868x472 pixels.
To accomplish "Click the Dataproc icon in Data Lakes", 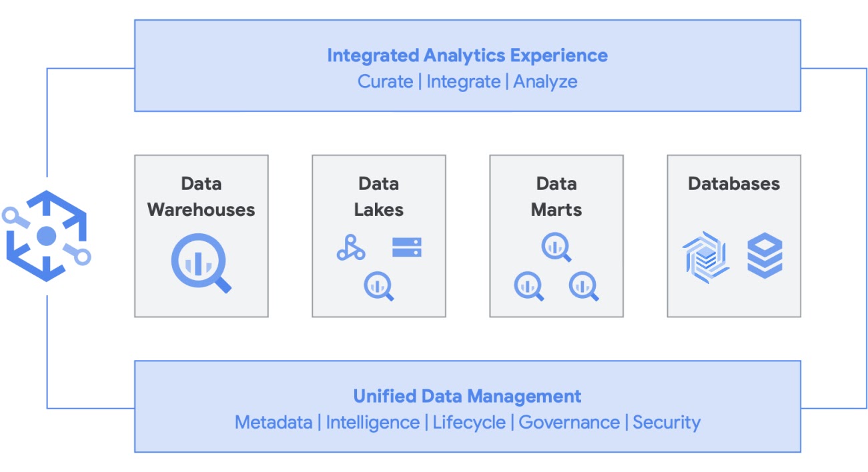I will tap(350, 248).
